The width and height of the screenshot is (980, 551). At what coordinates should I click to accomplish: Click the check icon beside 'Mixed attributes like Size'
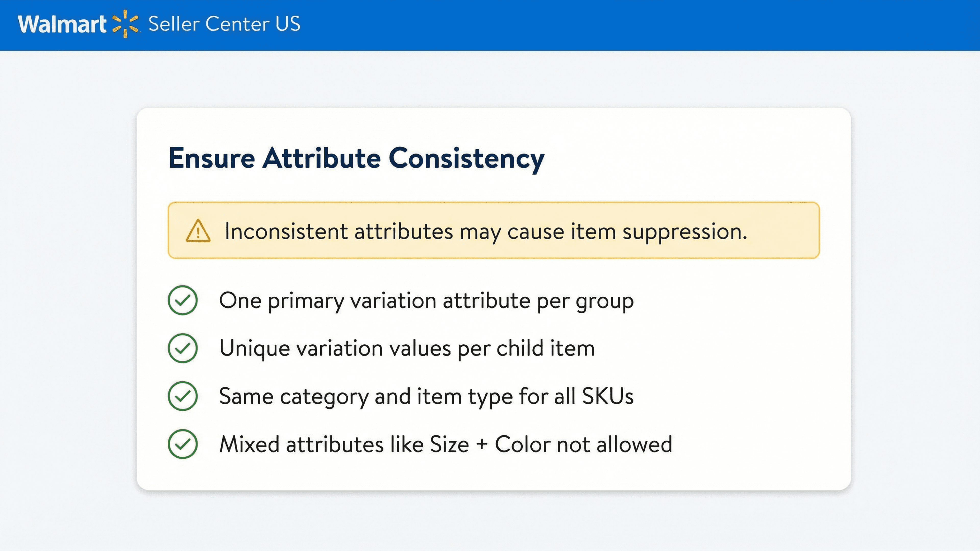(x=183, y=444)
